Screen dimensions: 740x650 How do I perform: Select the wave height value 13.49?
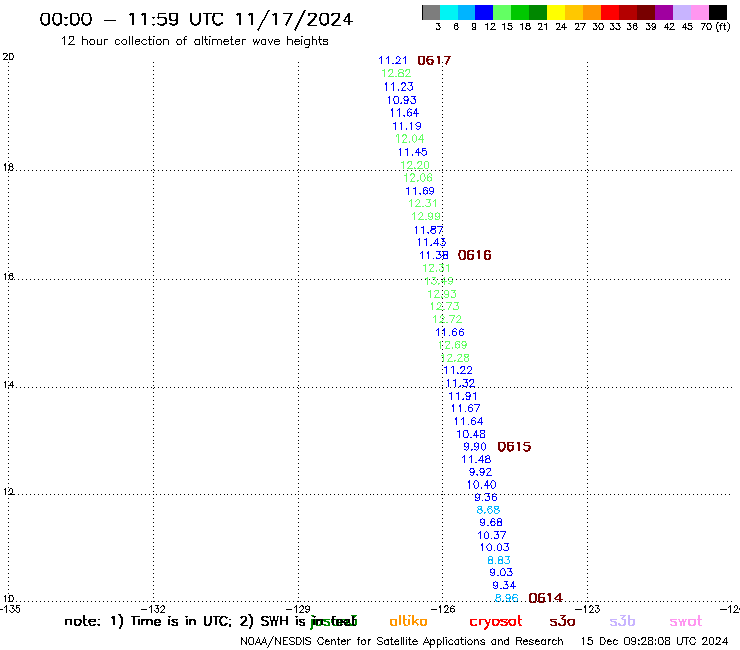(x=439, y=281)
